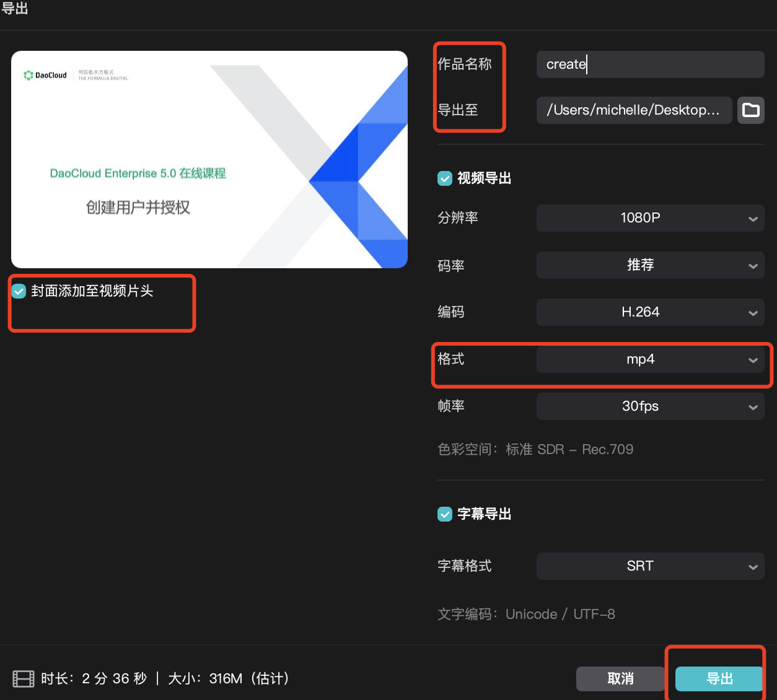
Task: Expand the 码率 推荐 dropdown
Action: 649,265
